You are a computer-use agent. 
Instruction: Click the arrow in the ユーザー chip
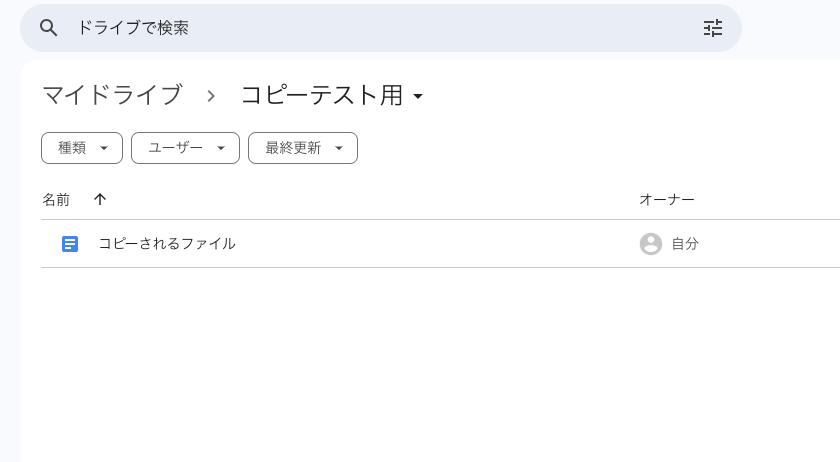pos(221,148)
